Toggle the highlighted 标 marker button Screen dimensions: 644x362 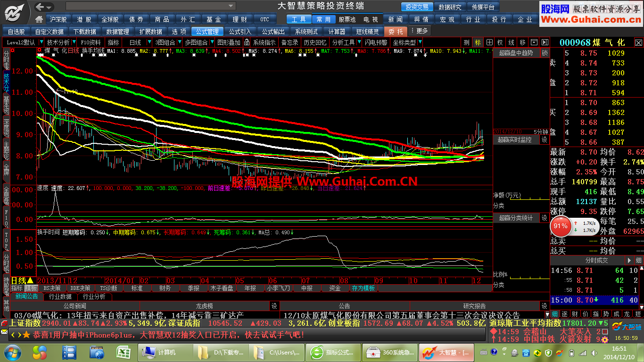(478, 42)
